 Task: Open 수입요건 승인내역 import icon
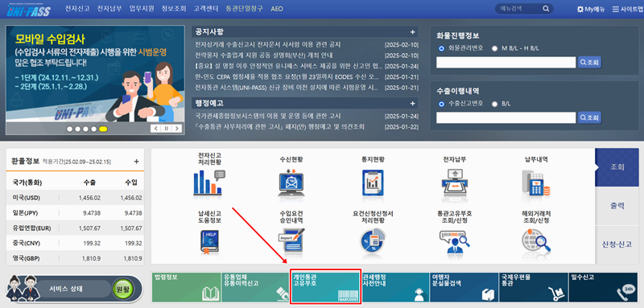click(x=291, y=241)
